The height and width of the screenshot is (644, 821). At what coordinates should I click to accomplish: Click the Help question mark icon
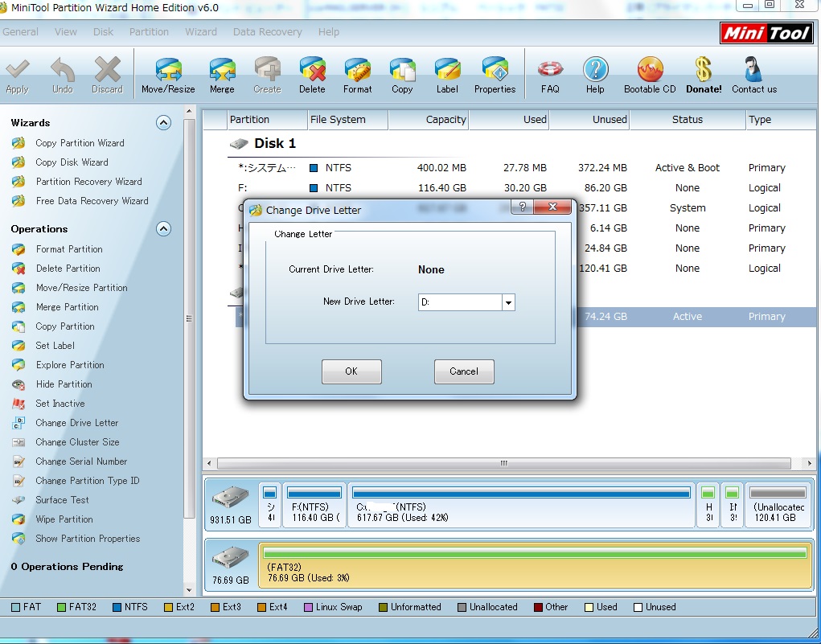coord(595,70)
